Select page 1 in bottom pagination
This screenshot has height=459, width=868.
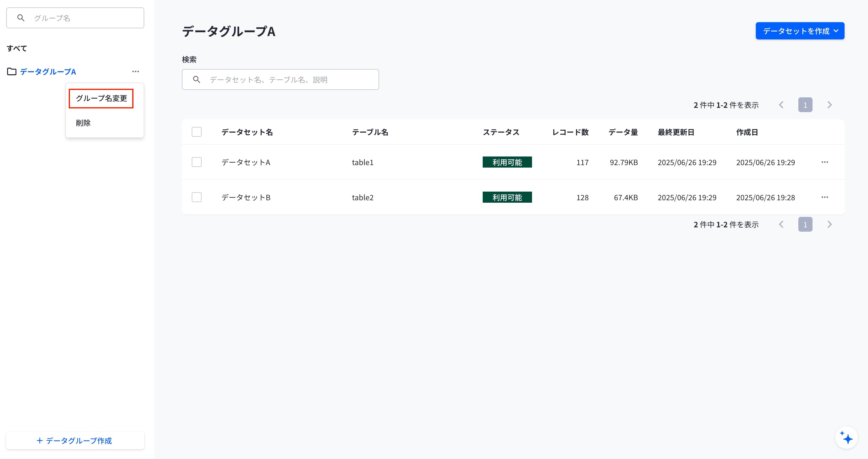(805, 224)
